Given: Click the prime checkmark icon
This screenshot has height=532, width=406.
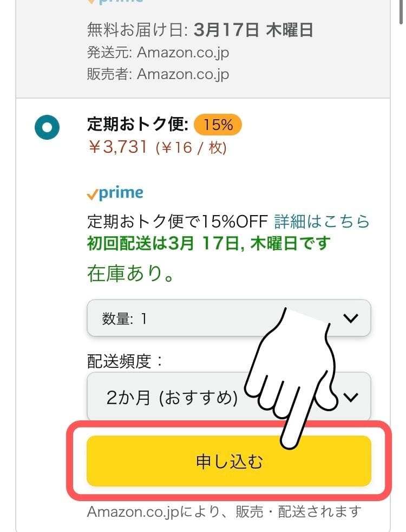Looking at the screenshot, I should tap(93, 194).
